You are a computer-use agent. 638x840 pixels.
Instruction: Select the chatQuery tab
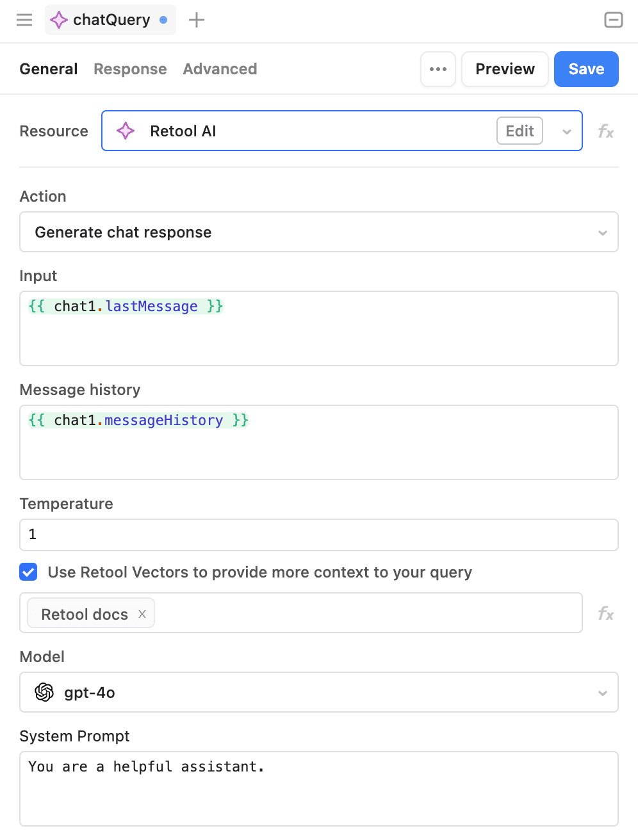point(110,20)
